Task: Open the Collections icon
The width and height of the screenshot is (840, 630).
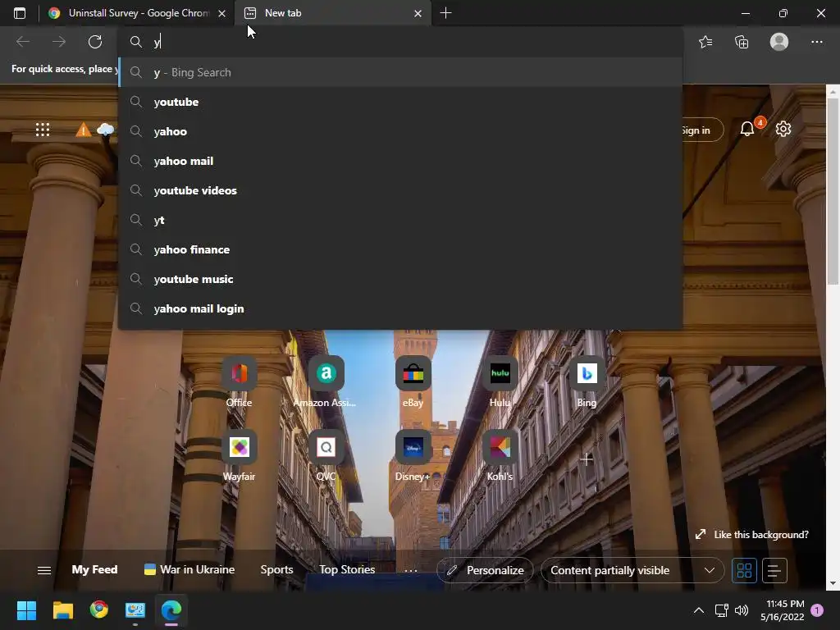Action: click(x=742, y=42)
